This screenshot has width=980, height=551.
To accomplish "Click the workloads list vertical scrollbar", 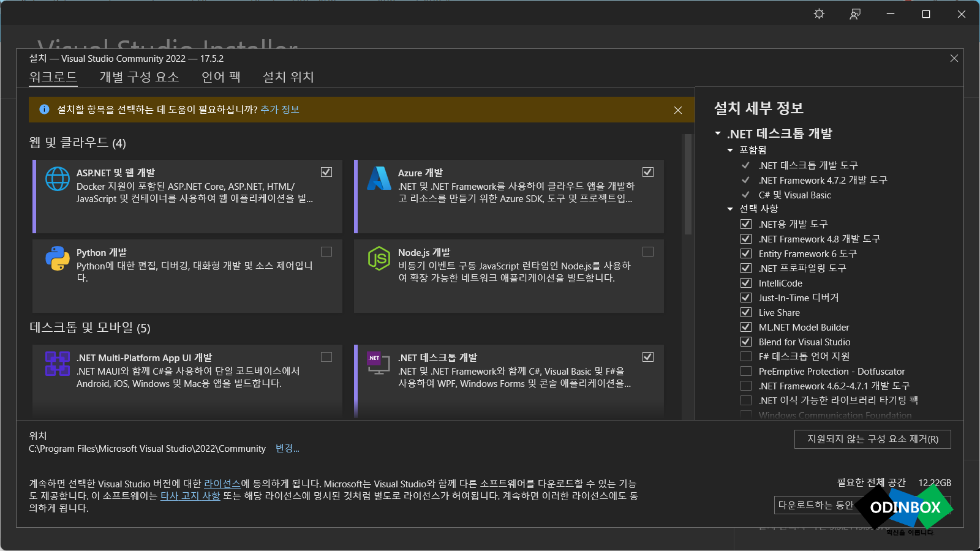I will (688, 184).
